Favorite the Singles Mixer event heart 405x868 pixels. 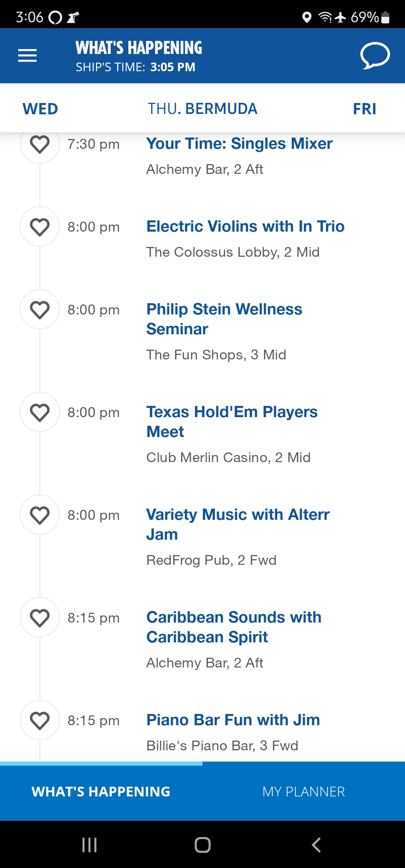click(40, 144)
